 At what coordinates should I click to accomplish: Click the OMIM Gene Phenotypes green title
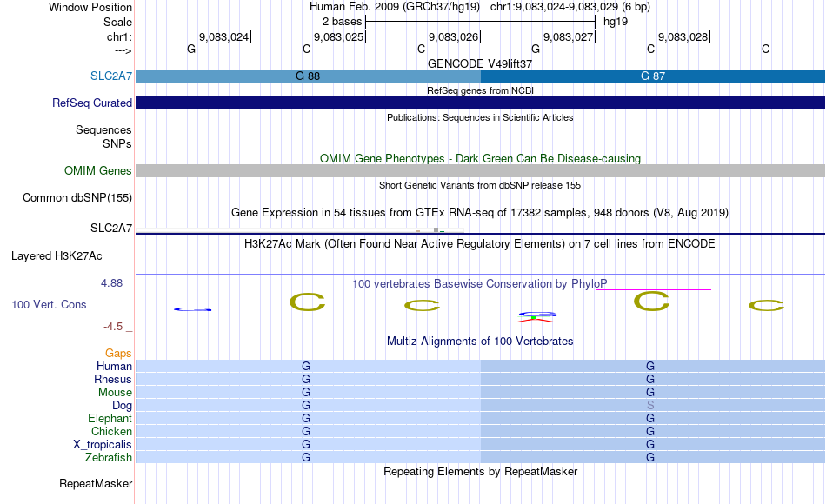tap(481, 158)
